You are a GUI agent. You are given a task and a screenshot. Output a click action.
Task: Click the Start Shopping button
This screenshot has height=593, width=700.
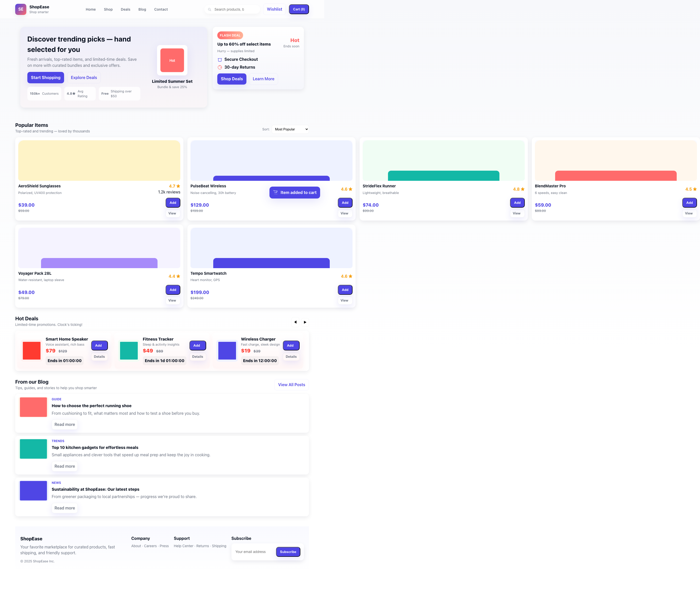(x=45, y=77)
